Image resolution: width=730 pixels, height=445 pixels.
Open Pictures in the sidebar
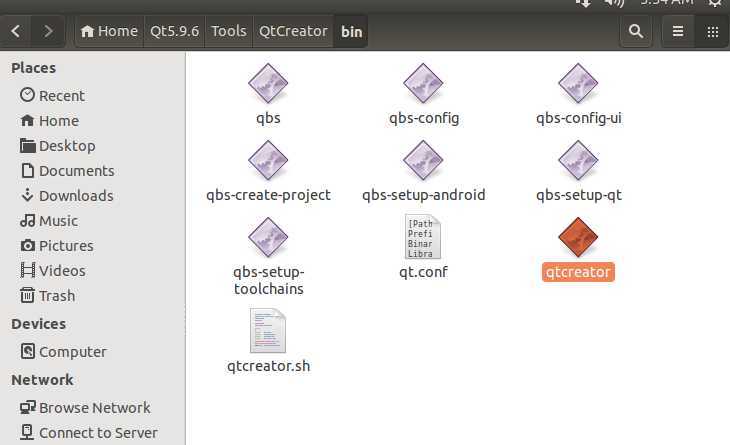(x=57, y=245)
